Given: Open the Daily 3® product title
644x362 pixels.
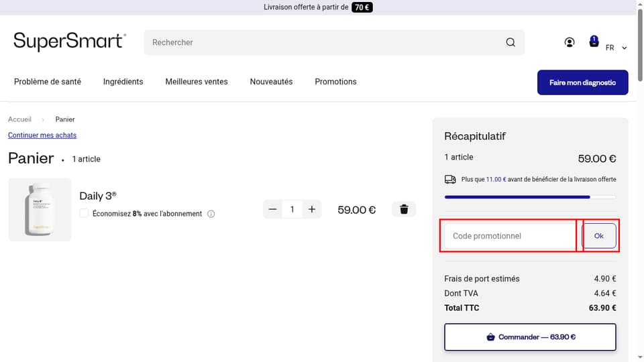Looking at the screenshot, I should click(98, 196).
